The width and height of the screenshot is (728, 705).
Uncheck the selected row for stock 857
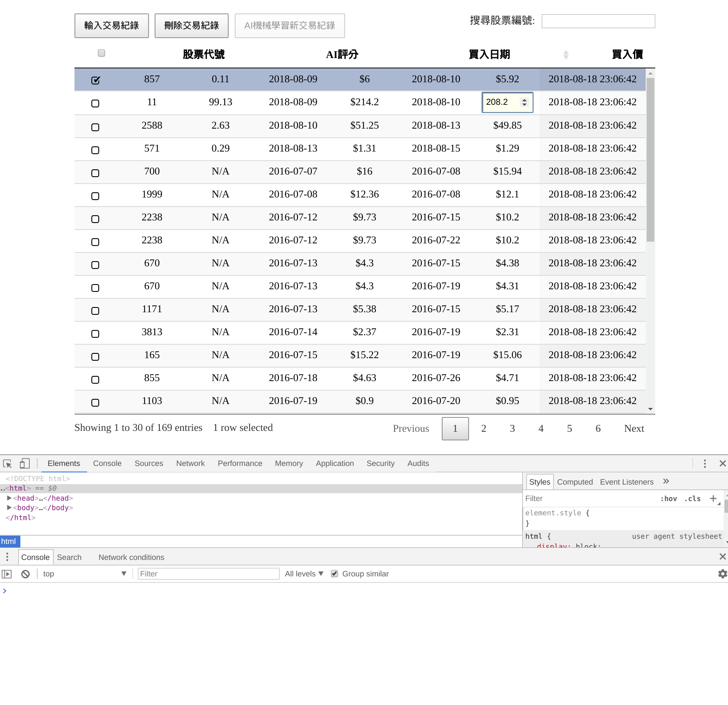[96, 80]
